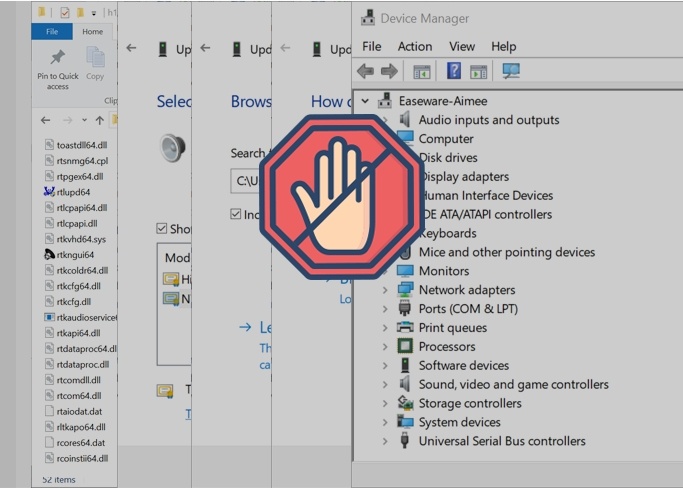The width and height of the screenshot is (683, 488).
Task: Click the Show/Hide console tree toolbar icon
Action: point(421,72)
